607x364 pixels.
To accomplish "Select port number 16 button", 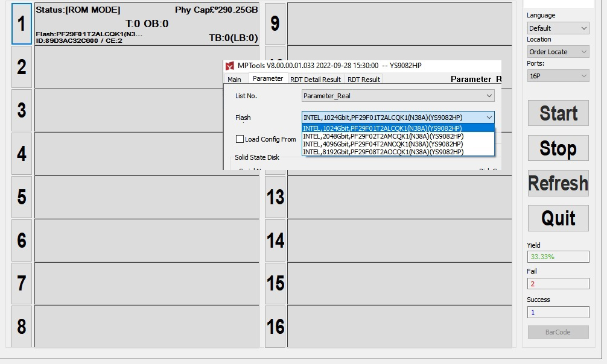I will (275, 327).
